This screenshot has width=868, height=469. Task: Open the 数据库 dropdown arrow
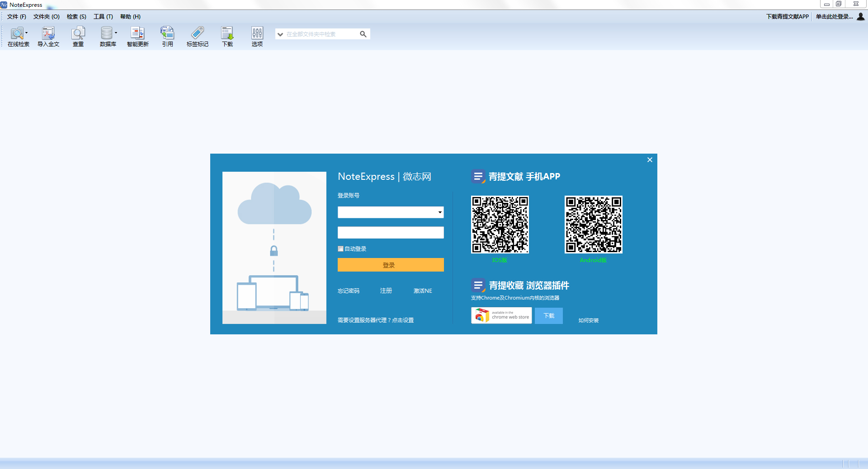pyautogui.click(x=116, y=33)
